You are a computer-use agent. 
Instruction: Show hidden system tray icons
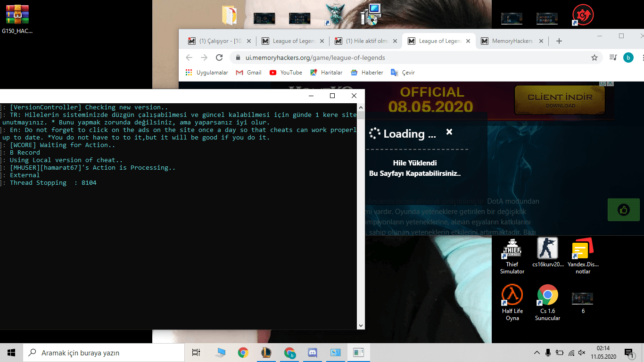coord(537,353)
